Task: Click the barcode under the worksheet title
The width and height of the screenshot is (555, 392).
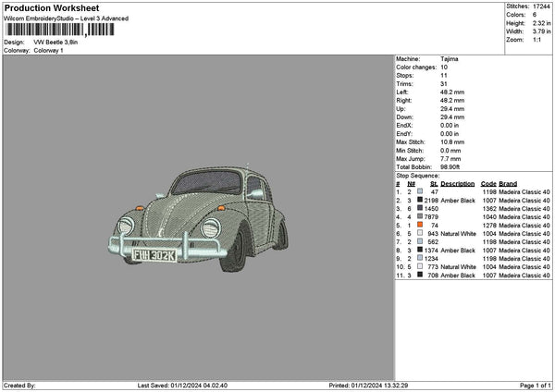Action: (x=58, y=30)
